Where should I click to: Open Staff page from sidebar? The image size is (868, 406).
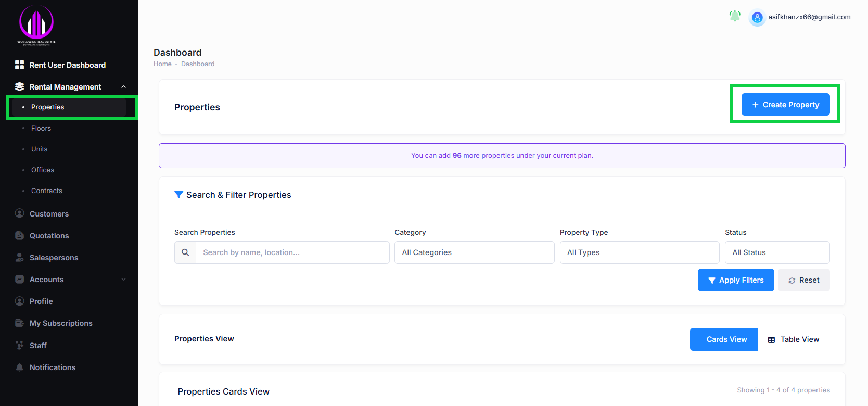tap(38, 346)
